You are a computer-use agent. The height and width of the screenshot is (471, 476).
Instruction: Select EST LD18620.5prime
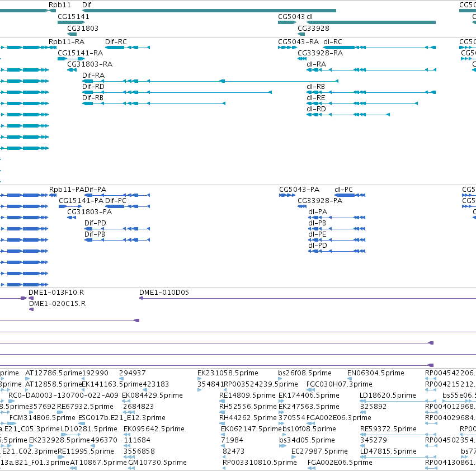click(x=388, y=395)
